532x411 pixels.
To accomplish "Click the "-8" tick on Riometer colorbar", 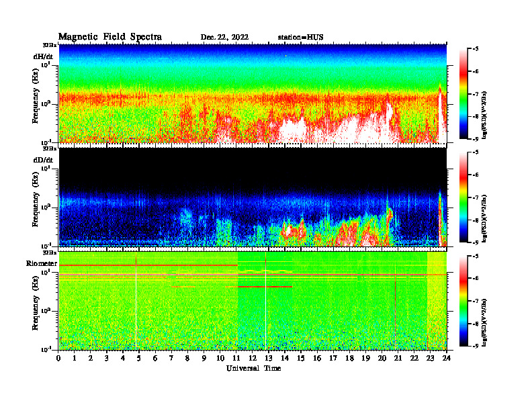I will pyautogui.click(x=475, y=324).
